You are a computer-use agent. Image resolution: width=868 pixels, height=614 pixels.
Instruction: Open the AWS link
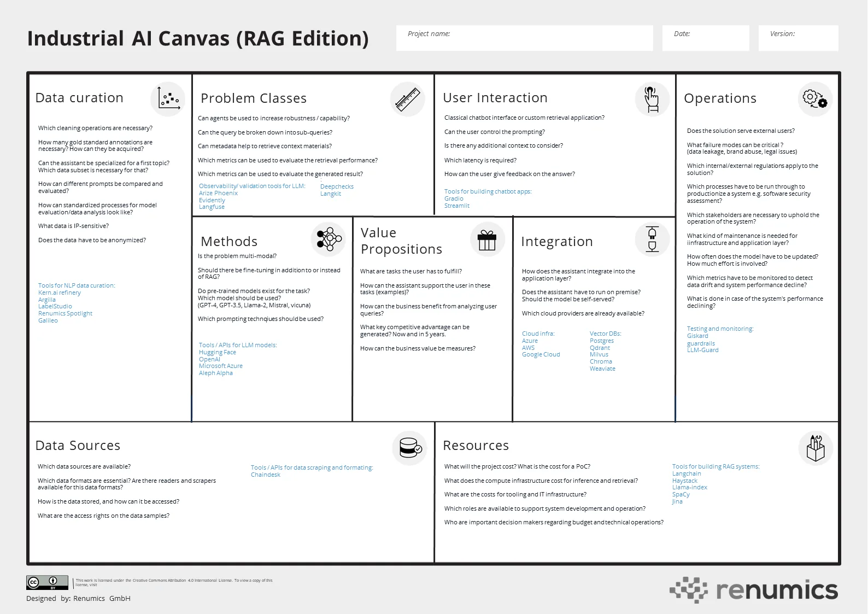pyautogui.click(x=528, y=348)
